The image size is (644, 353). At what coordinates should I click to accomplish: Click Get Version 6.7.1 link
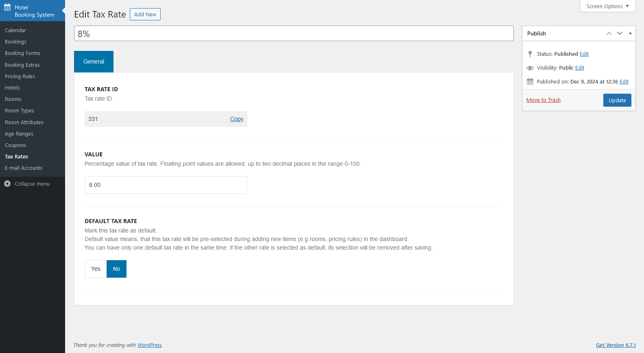point(616,345)
